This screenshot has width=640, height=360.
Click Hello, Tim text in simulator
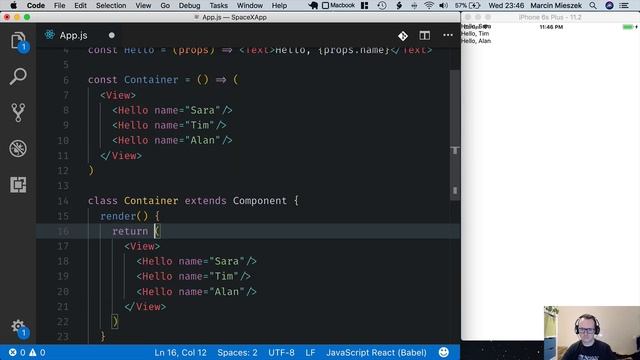click(x=475, y=34)
